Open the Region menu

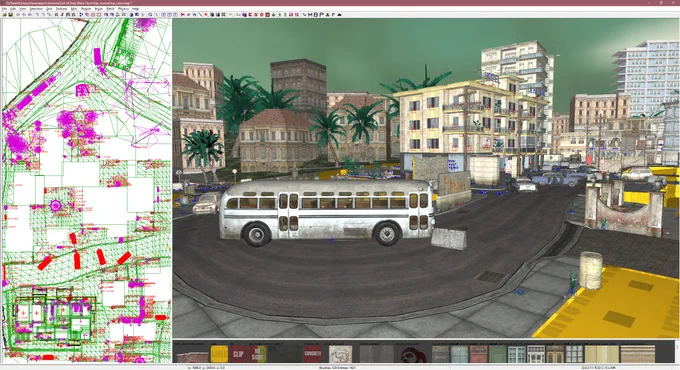click(86, 9)
